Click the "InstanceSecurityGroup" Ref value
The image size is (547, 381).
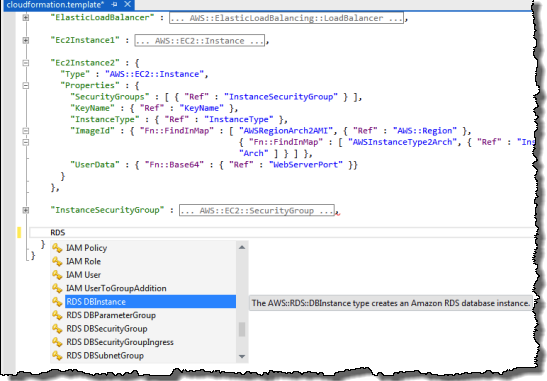click(x=281, y=97)
